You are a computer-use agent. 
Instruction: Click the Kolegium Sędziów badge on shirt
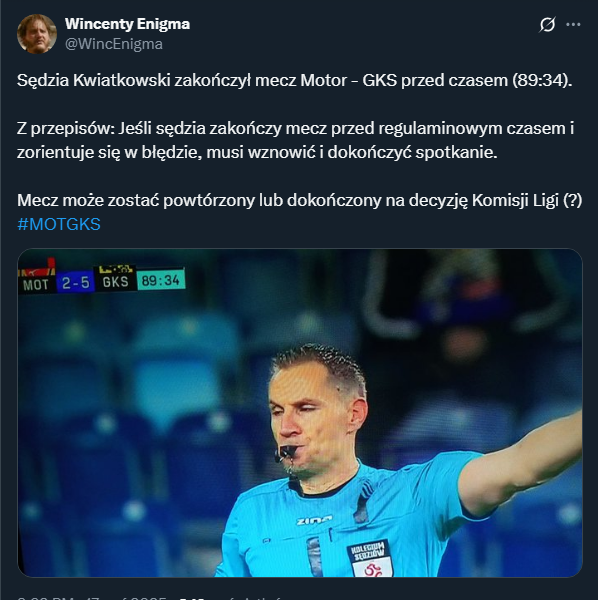point(369,558)
